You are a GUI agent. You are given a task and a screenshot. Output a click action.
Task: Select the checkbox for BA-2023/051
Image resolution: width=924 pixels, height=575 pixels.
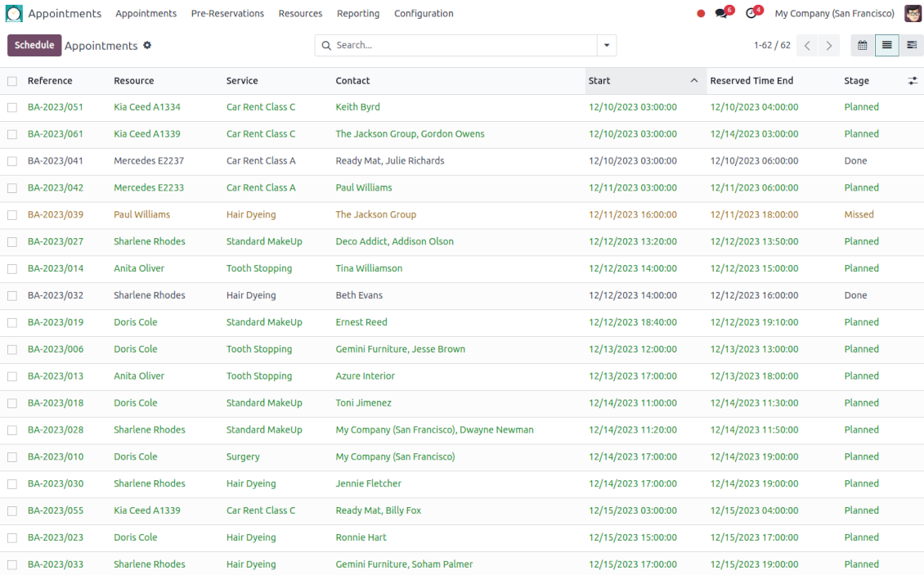(12, 107)
